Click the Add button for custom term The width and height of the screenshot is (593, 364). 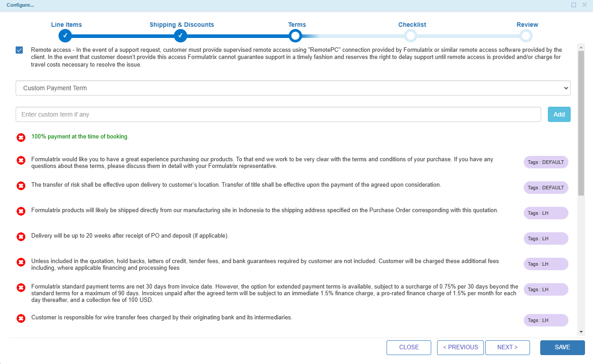pyautogui.click(x=559, y=114)
